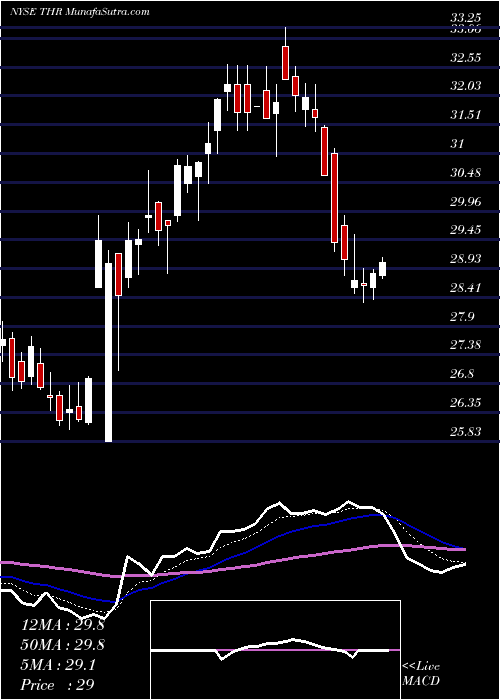
Task: Select the 30.48 price axis label
Action: coord(466,173)
